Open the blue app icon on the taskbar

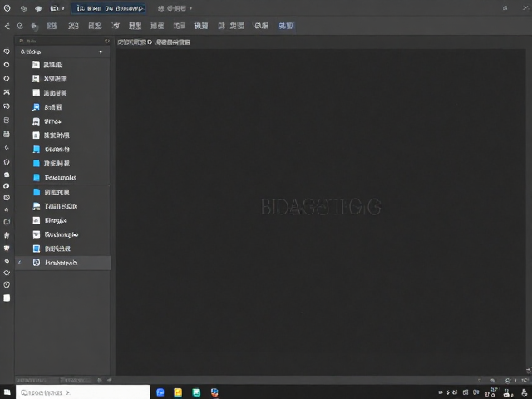pyautogui.click(x=160, y=392)
